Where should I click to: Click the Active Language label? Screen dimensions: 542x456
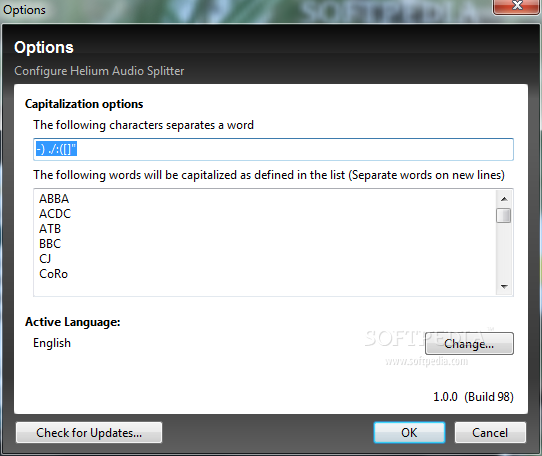pos(73,322)
